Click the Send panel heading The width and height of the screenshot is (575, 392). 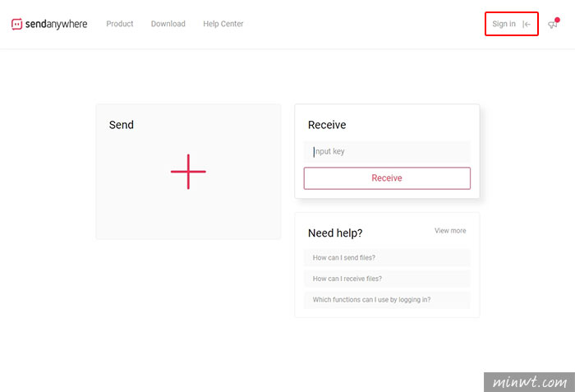pyautogui.click(x=122, y=125)
